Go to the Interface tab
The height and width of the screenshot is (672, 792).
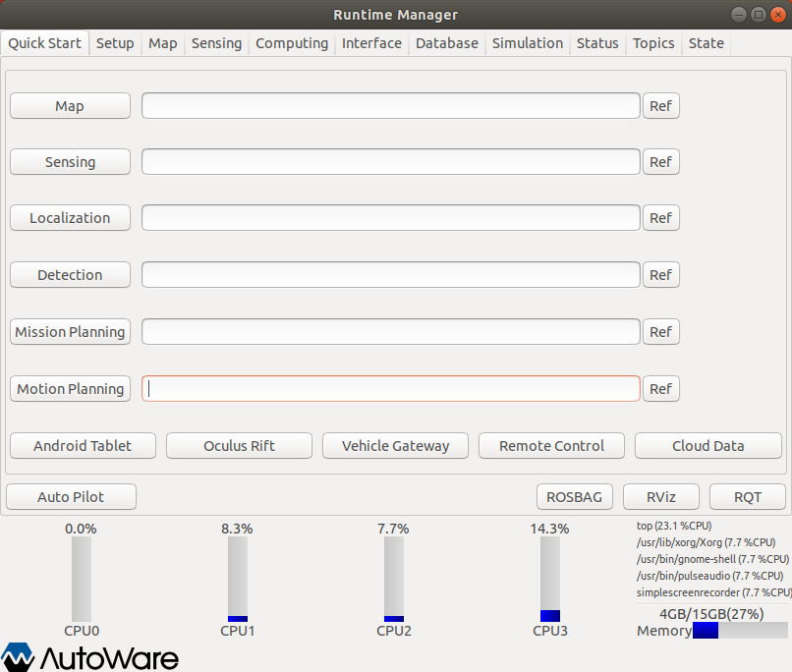[x=371, y=43]
